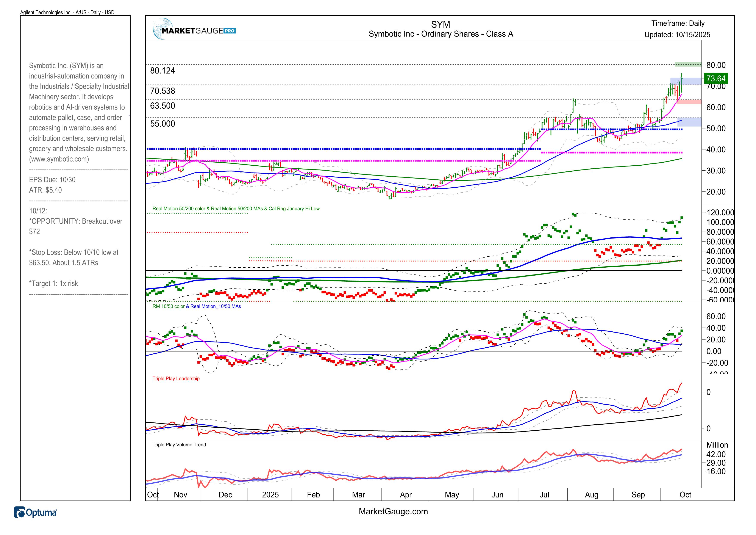Click the Triple Play Volume Trend label
Viewport: 756px width, 535px height.
(179, 445)
